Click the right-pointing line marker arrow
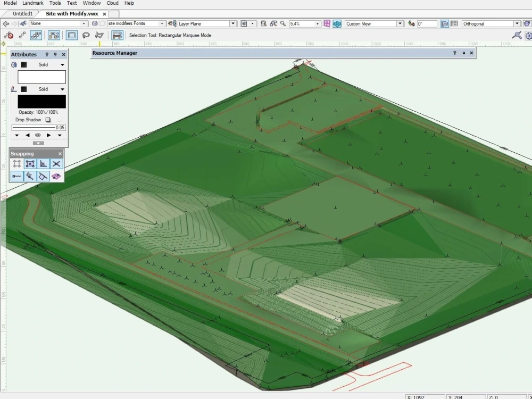The height and width of the screenshot is (399, 532). point(48,135)
